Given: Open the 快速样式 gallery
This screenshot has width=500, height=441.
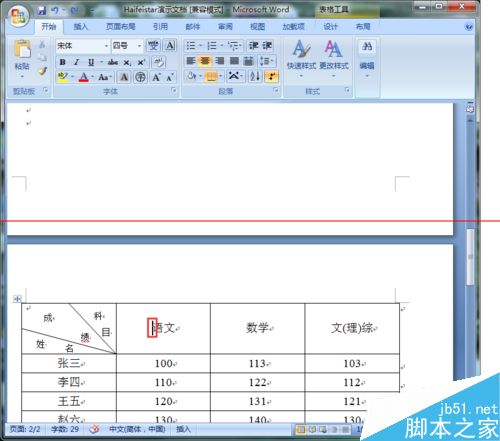Looking at the screenshot, I should [x=301, y=59].
